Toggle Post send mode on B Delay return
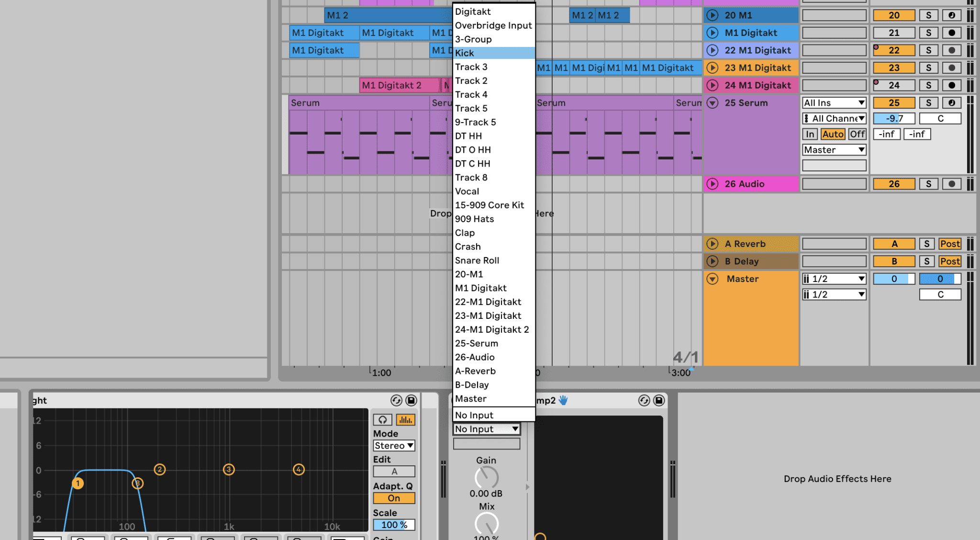This screenshot has width=980, height=540. point(950,261)
